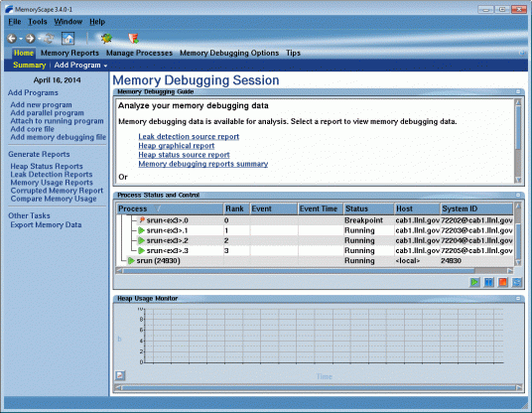Viewport: 532px width, 413px height.
Task: Sort by the Status column header
Action: [x=368, y=208]
